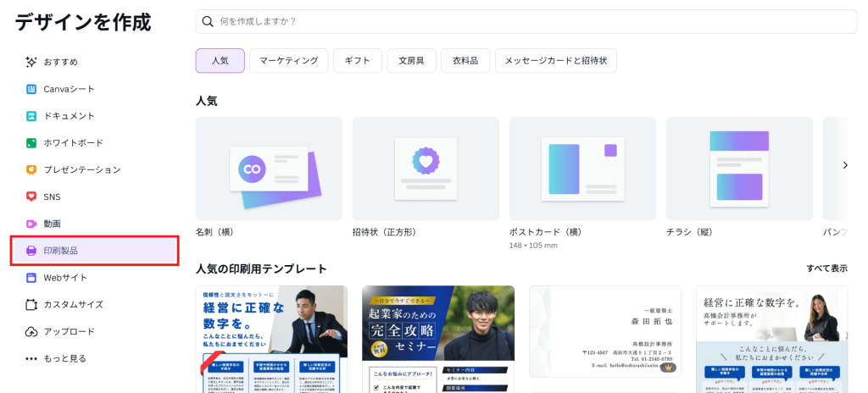The height and width of the screenshot is (393, 868).
Task: Click the 何を作成しますか search field
Action: pos(526,21)
